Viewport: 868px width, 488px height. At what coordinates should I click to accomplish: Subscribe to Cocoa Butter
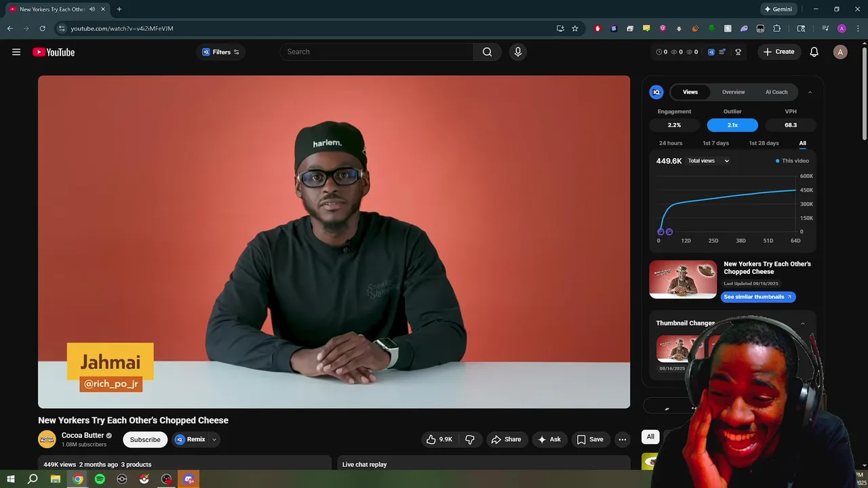[x=145, y=439]
